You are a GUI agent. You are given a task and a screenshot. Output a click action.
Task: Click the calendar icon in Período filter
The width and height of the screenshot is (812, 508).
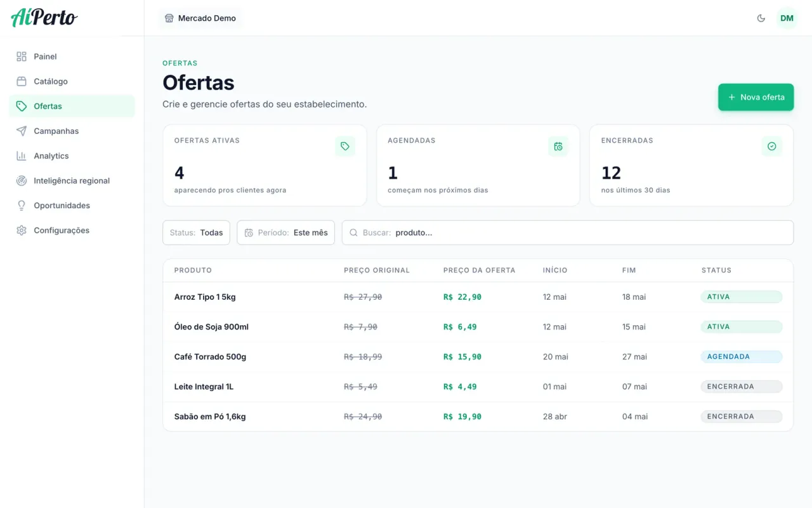pos(249,232)
